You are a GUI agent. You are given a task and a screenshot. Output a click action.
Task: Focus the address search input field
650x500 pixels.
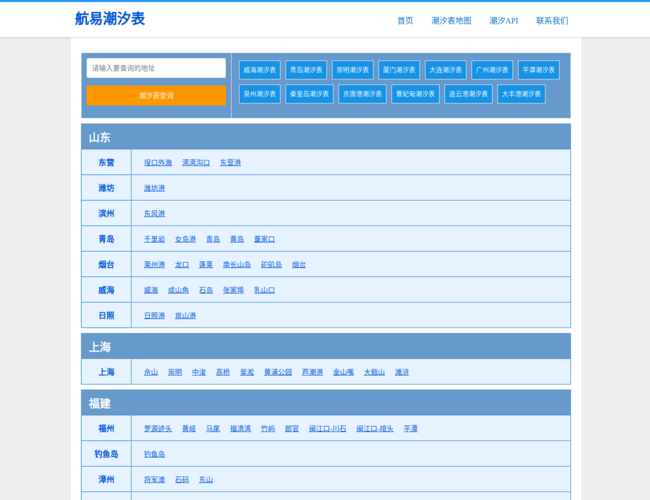156,68
